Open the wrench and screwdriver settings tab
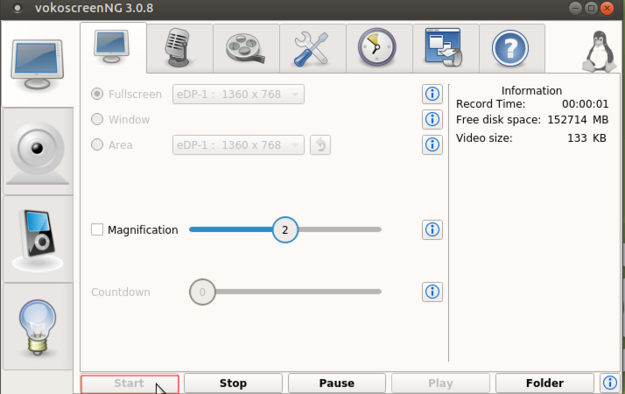Viewport: 625px width, 394px height. coord(313,48)
